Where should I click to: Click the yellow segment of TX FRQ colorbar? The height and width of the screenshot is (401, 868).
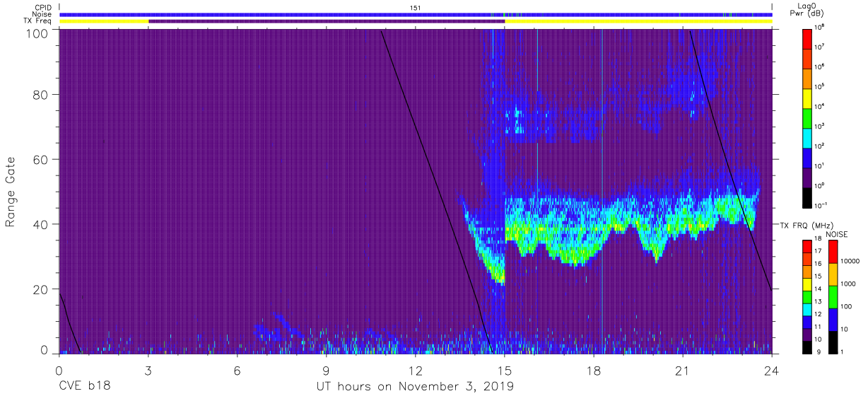[x=807, y=283]
